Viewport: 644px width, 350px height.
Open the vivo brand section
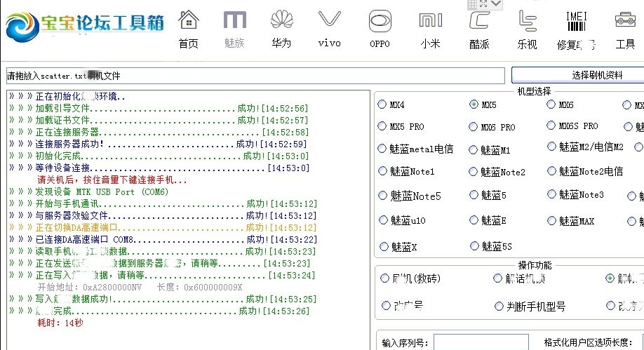click(x=329, y=28)
